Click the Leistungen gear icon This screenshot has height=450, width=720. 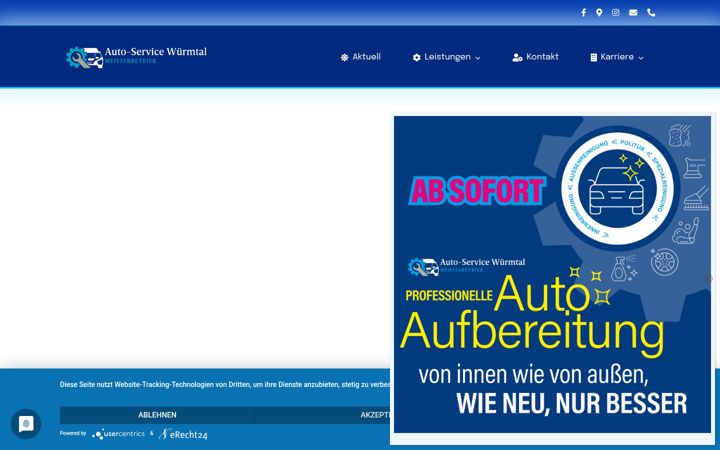(x=416, y=57)
